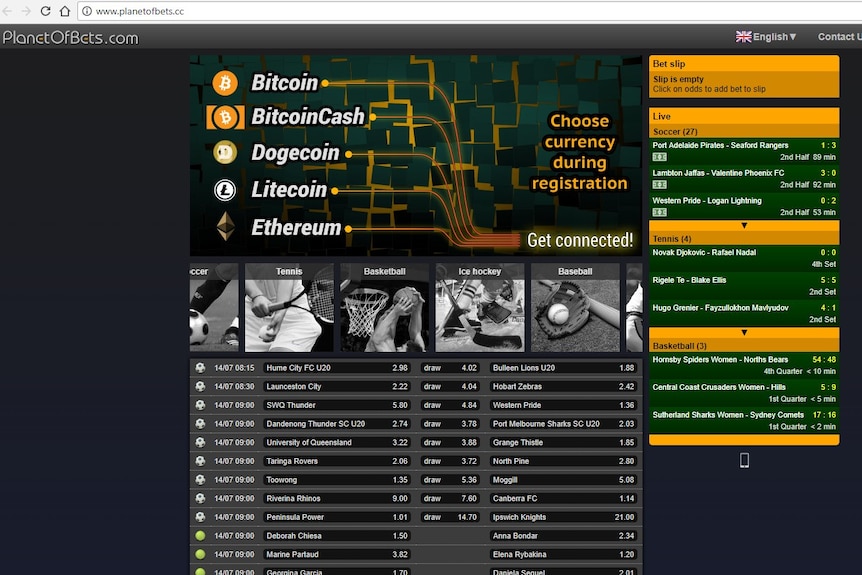Open the Contact Us menu item
Viewport: 862px width, 575px height.
tap(839, 37)
